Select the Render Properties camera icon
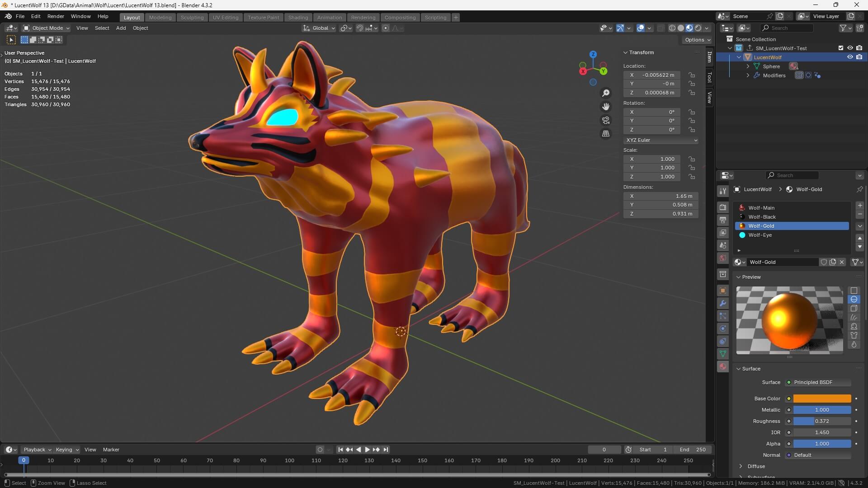The image size is (868, 488). pyautogui.click(x=723, y=206)
